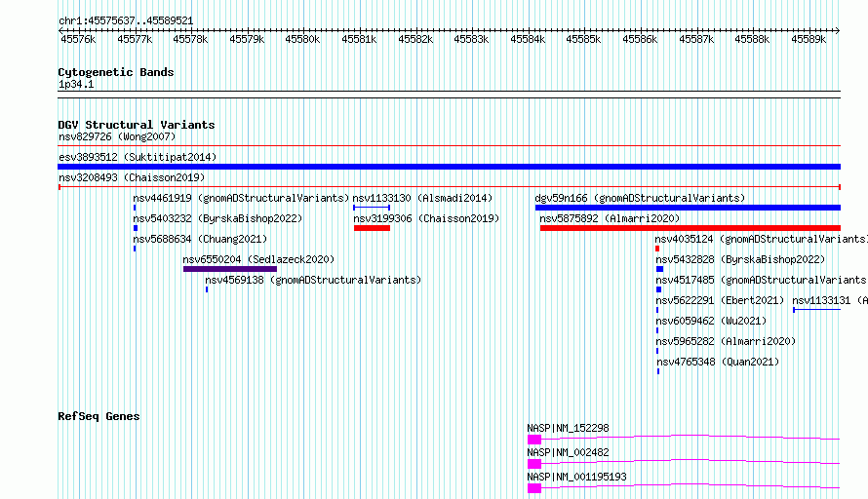The width and height of the screenshot is (868, 499).
Task: Select the red nsv5875892 variant bar
Action: tap(690, 228)
